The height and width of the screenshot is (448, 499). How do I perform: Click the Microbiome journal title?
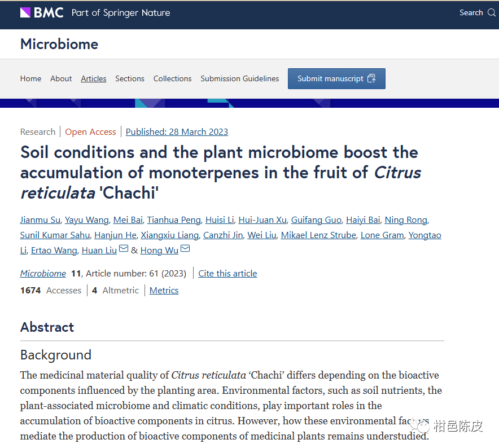point(59,44)
